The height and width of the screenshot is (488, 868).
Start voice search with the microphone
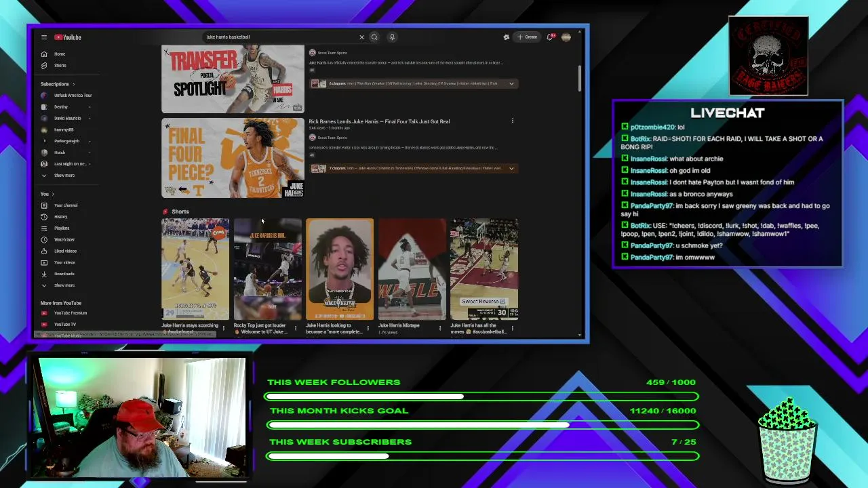[x=392, y=37]
